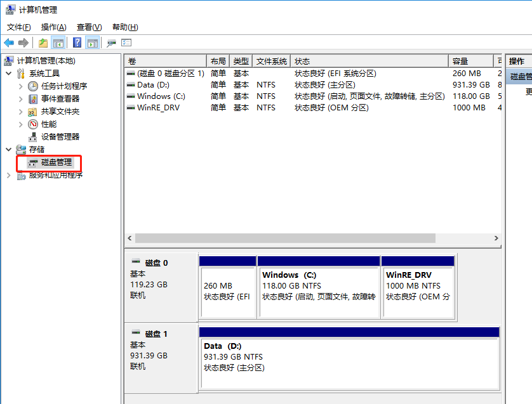This screenshot has width=532, height=404.
Task: Select the Windows (C:) partition block
Action: click(x=319, y=287)
